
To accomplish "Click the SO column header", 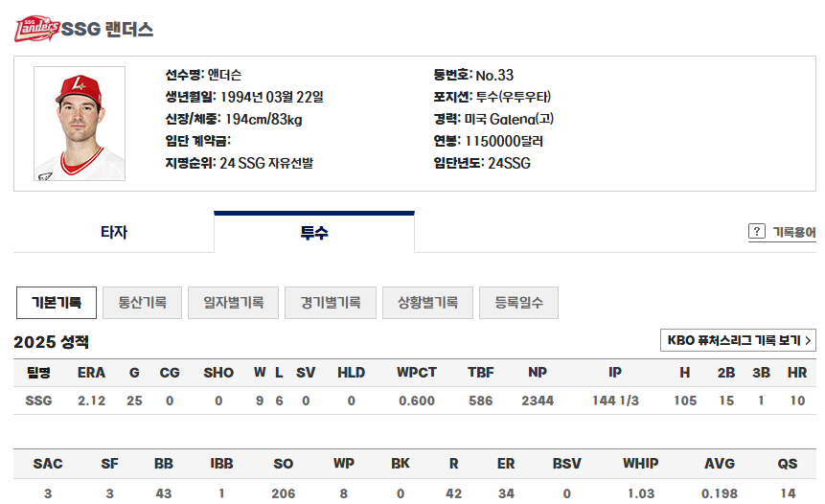I will (283, 464).
